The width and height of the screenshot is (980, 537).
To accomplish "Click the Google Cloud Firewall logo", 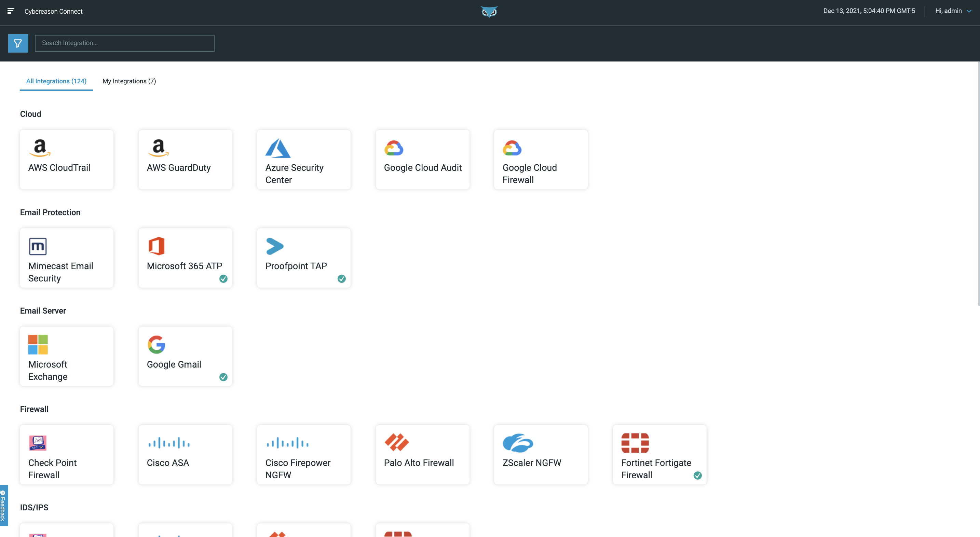I will pyautogui.click(x=512, y=148).
